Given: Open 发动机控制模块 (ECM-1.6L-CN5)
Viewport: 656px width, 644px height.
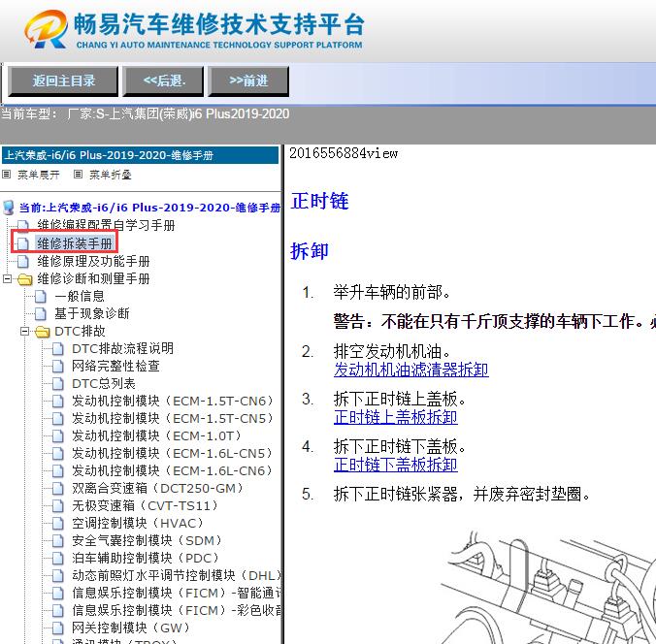Looking at the screenshot, I should 172,453.
